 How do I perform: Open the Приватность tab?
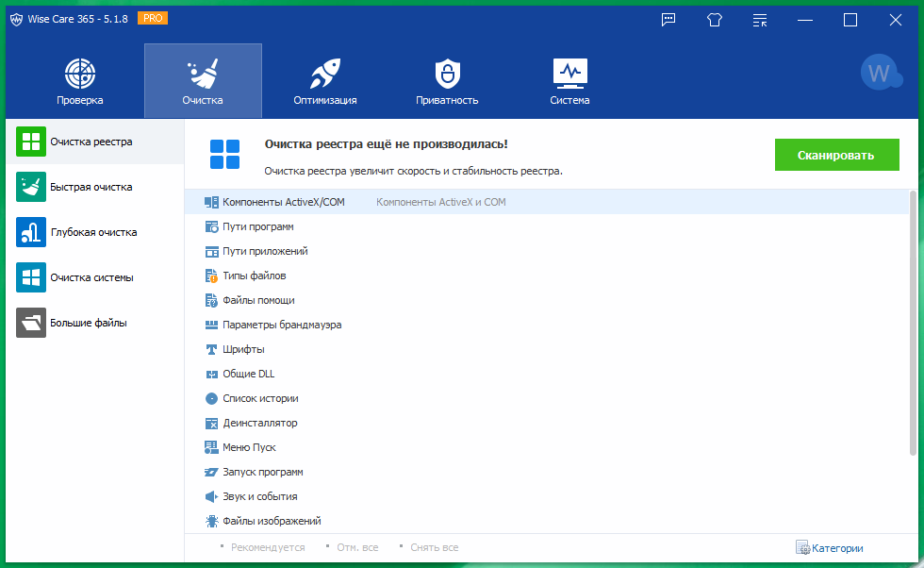tap(446, 79)
